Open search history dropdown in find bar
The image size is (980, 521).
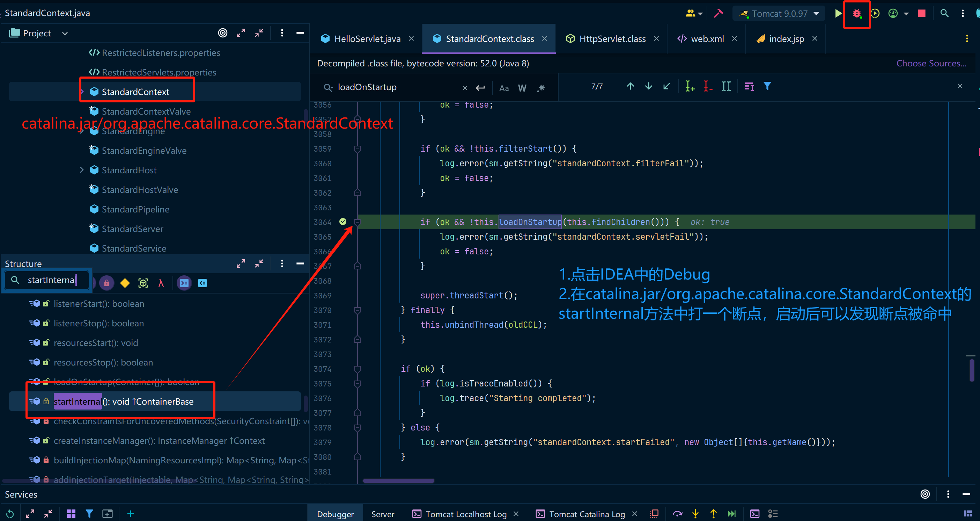tap(328, 88)
